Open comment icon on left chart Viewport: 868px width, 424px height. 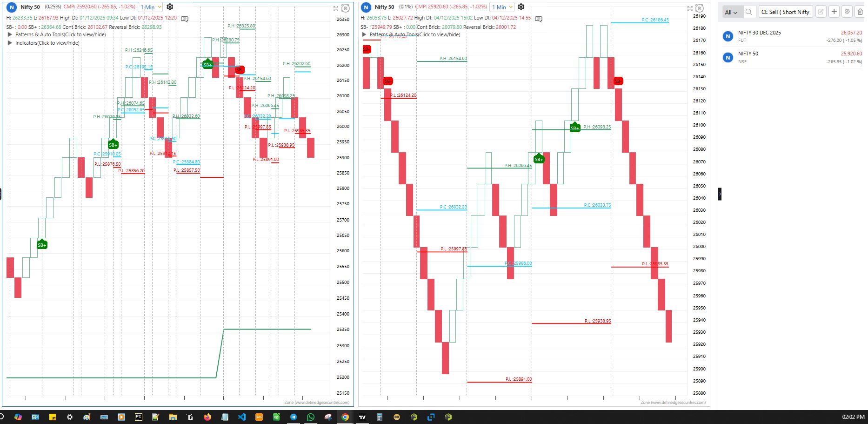[x=185, y=19]
